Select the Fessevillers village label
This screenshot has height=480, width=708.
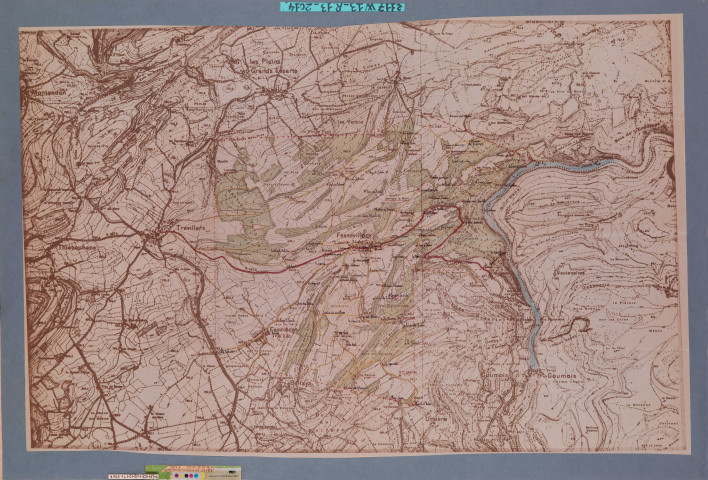click(353, 237)
